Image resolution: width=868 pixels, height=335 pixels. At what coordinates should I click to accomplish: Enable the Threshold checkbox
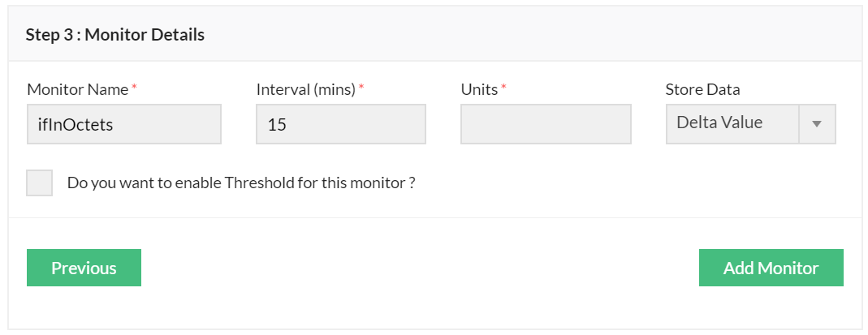40,183
